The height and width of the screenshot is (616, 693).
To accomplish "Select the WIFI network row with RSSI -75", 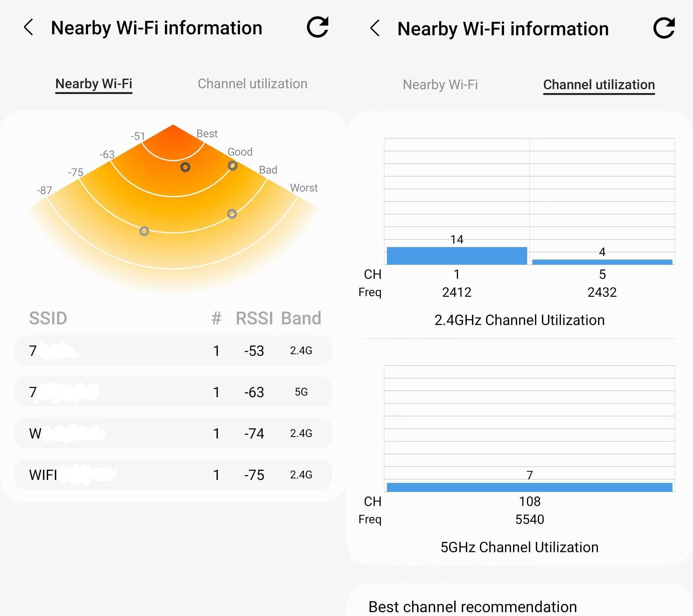I will pos(173,474).
